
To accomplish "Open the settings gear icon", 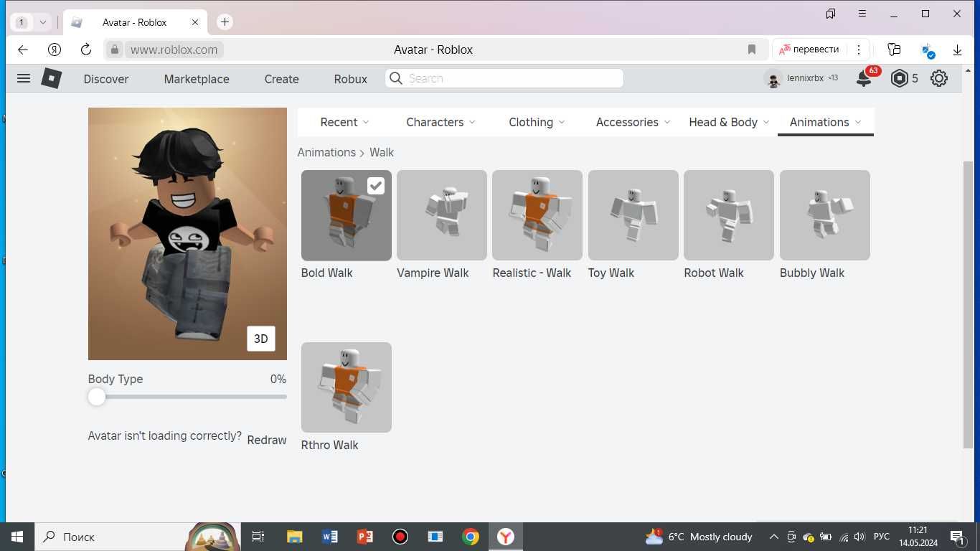I will [939, 78].
